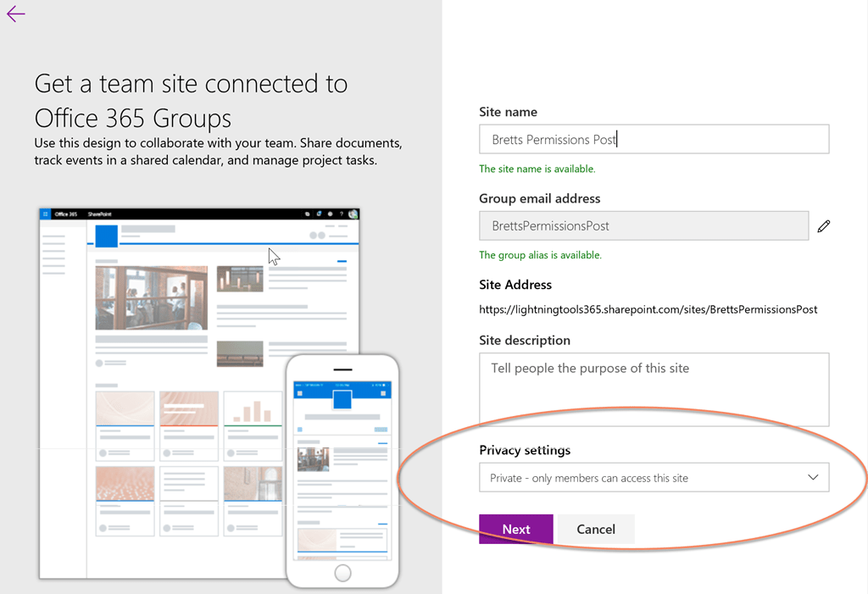Viewport: 868px width, 594px height.
Task: Click the team site preview thumbnail
Action: coord(199,393)
